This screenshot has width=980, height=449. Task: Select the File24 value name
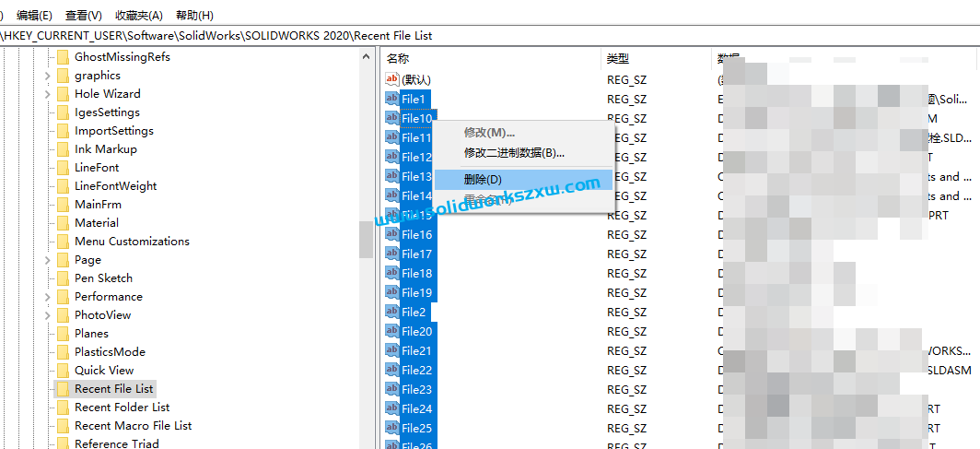click(417, 409)
